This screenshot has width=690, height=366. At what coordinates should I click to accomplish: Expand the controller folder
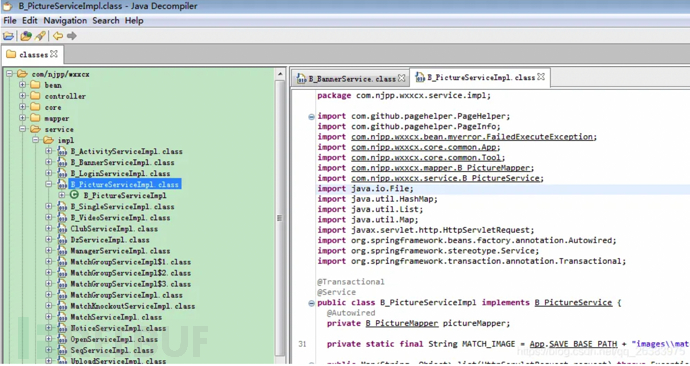click(x=22, y=96)
